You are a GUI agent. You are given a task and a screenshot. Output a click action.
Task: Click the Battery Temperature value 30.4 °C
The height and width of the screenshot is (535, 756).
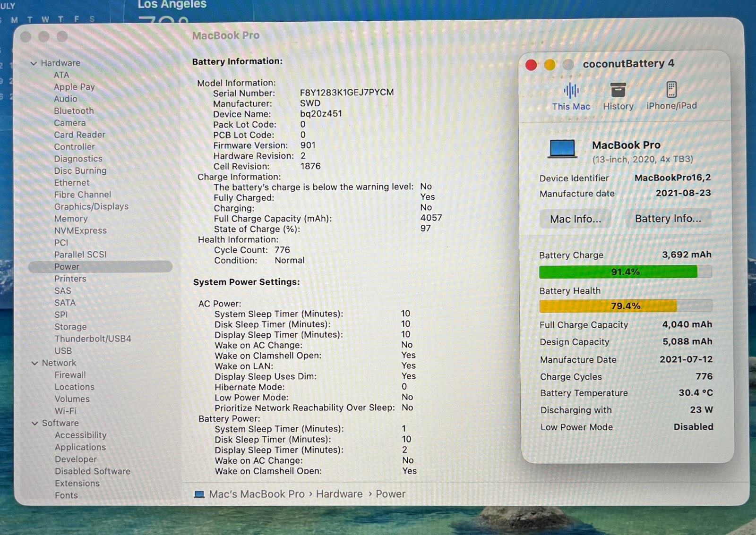click(x=696, y=393)
